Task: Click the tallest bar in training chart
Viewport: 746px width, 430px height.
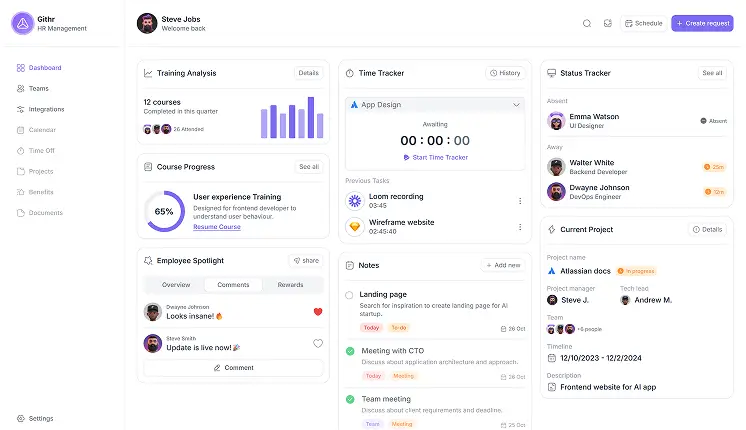Action: click(x=311, y=117)
